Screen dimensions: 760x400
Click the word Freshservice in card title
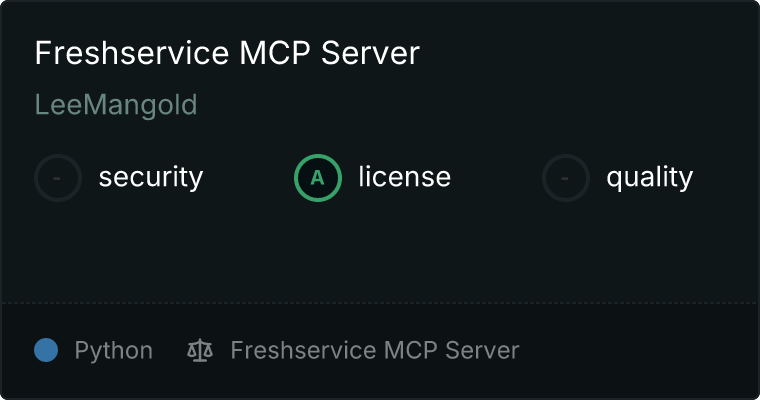131,53
